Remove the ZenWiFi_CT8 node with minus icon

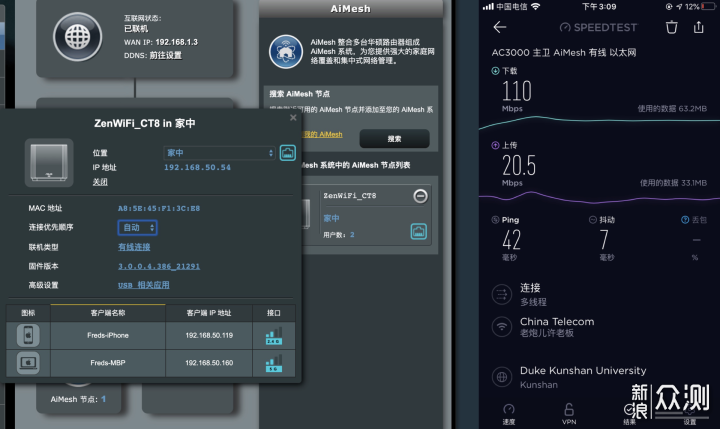pyautogui.click(x=420, y=196)
